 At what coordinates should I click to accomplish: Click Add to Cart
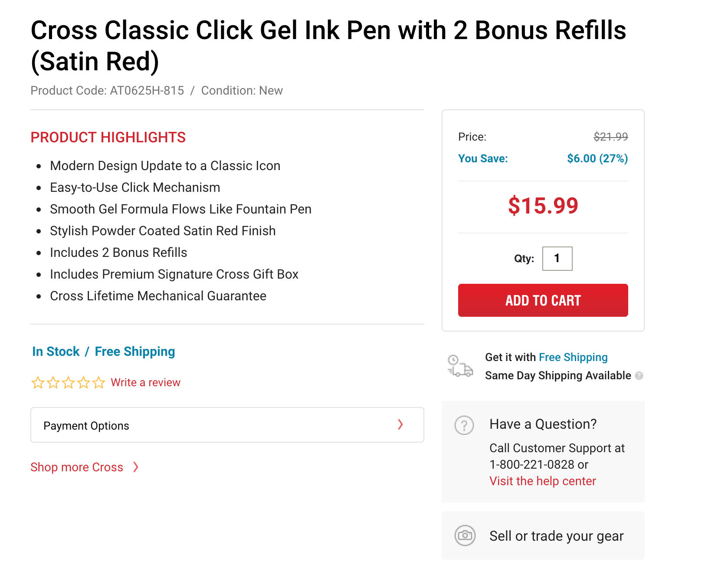tap(543, 300)
